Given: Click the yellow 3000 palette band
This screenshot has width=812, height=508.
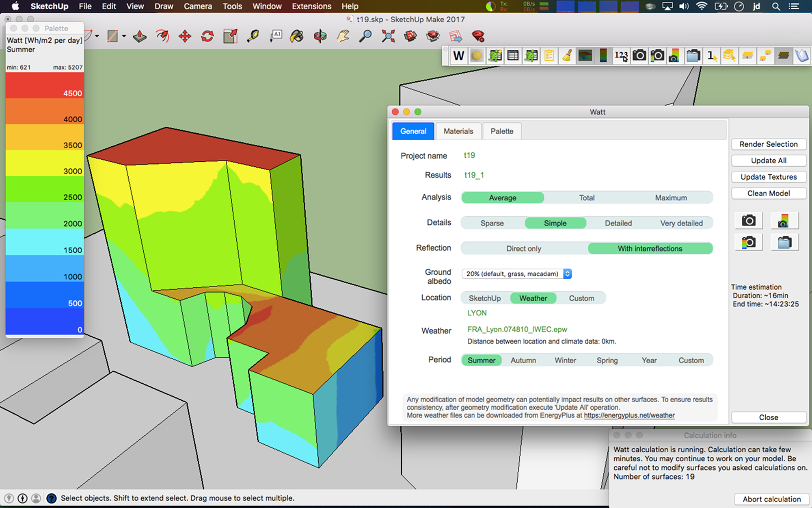Looking at the screenshot, I should [x=45, y=163].
